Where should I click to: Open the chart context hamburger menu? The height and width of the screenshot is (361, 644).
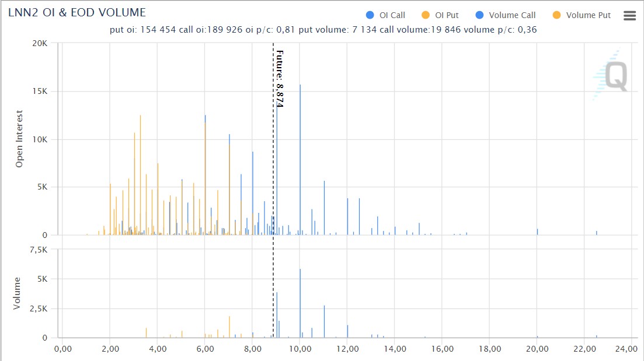click(629, 16)
